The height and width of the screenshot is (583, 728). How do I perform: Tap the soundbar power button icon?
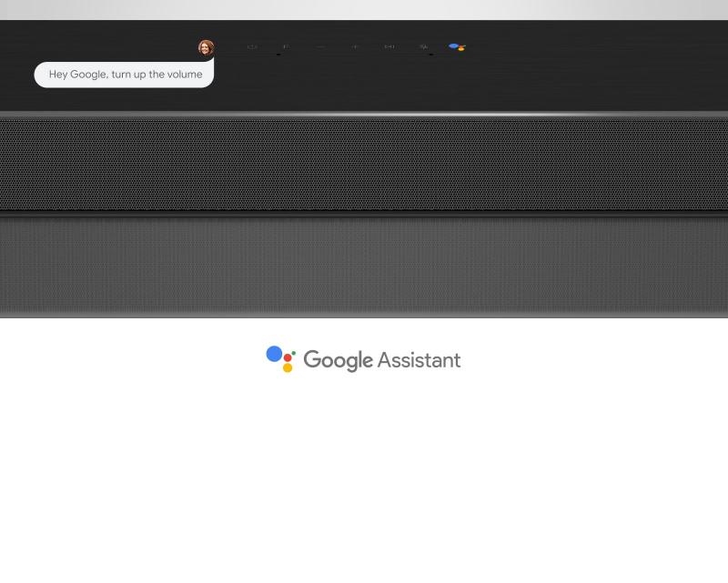252,47
